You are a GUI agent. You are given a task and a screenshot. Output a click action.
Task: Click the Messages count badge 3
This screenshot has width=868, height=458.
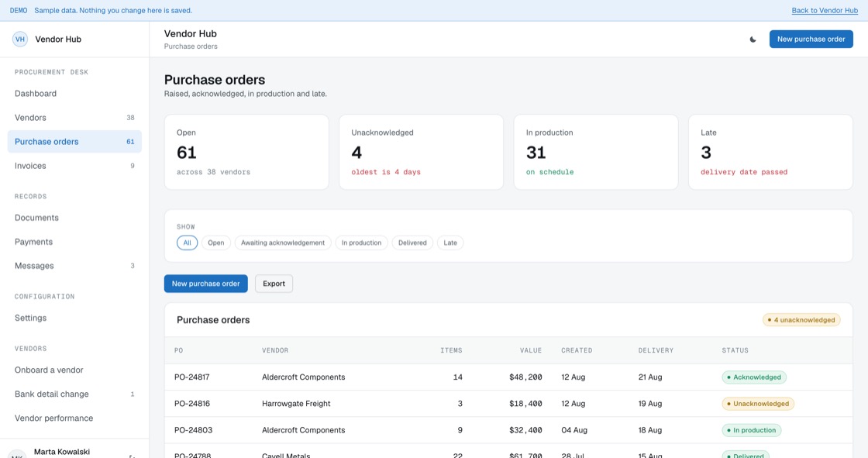pos(133,266)
